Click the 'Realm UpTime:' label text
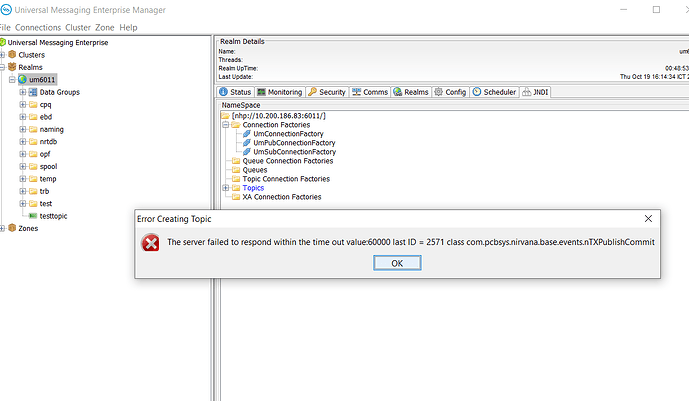 (238, 69)
